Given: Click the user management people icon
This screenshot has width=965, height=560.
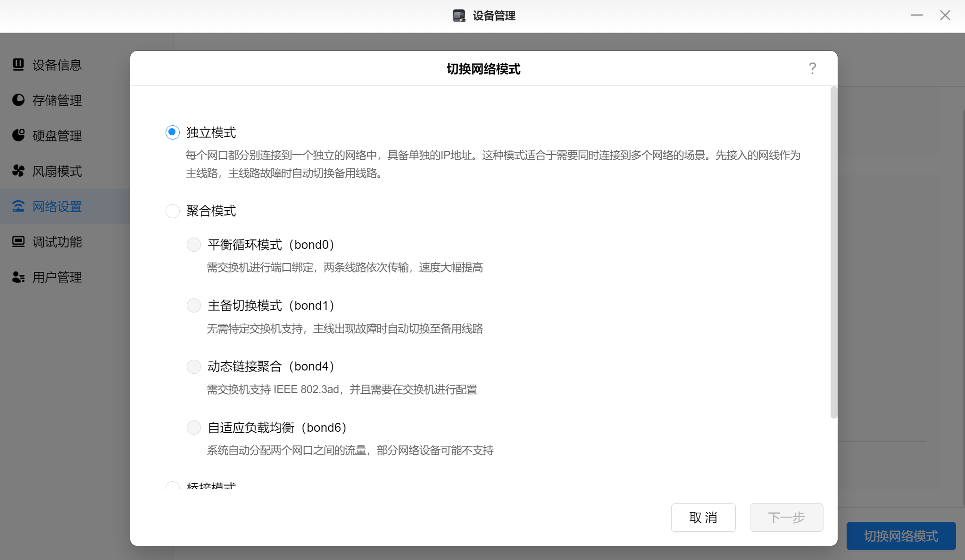Looking at the screenshot, I should (18, 277).
